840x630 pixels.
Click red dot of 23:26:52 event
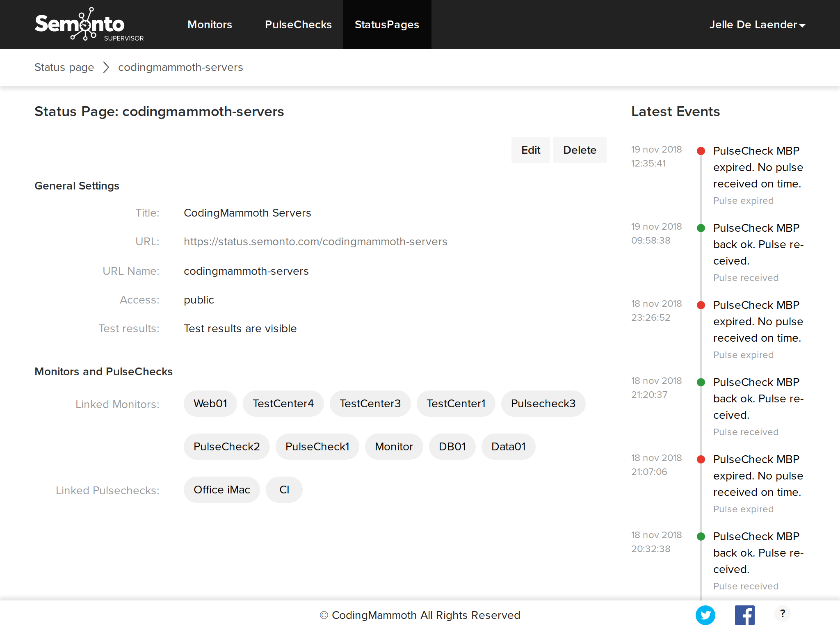point(701,305)
